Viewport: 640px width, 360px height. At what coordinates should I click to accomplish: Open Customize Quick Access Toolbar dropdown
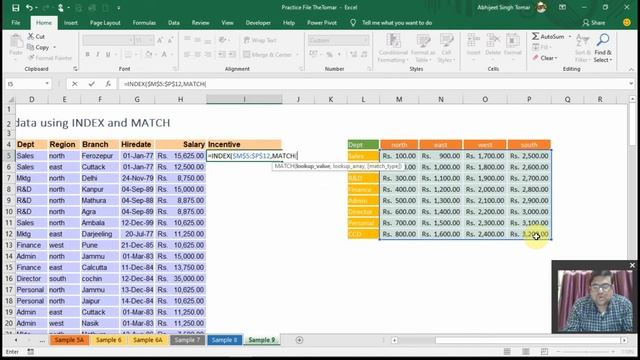coord(118,8)
